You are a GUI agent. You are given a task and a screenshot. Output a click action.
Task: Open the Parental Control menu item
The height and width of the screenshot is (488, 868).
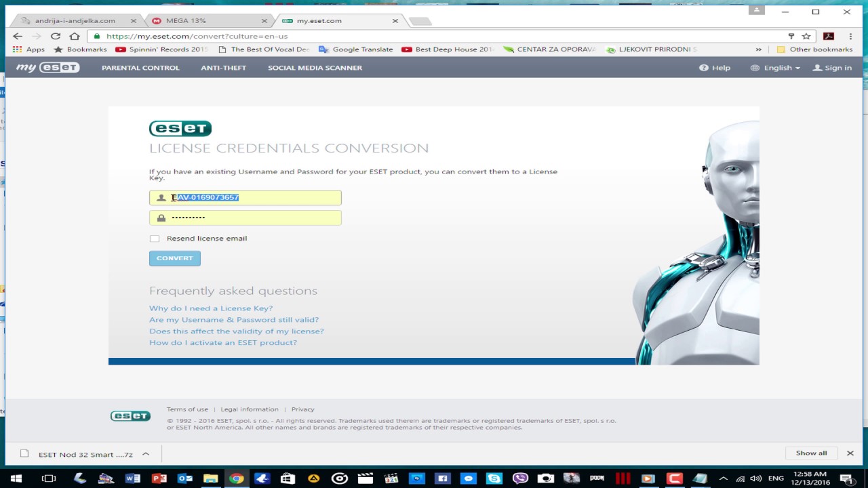click(140, 68)
